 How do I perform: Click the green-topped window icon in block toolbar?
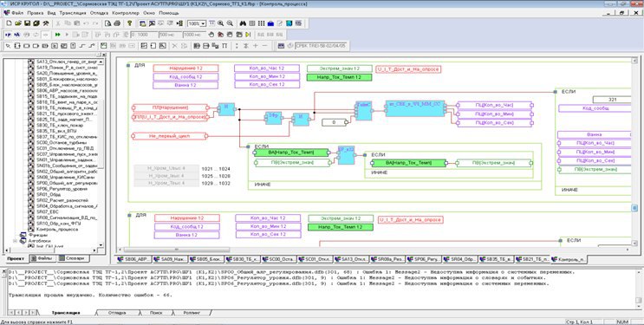coord(103,46)
